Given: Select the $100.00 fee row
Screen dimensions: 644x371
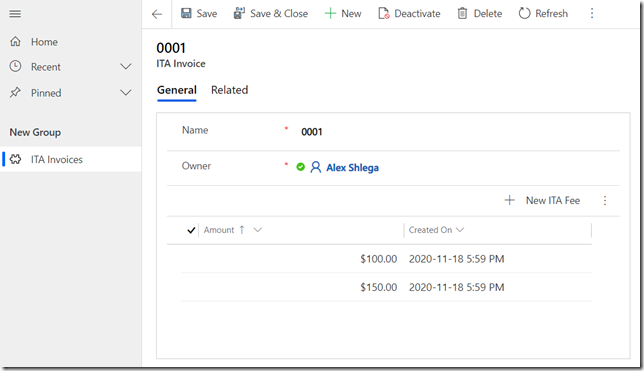Looking at the screenshot, I should tap(386, 259).
